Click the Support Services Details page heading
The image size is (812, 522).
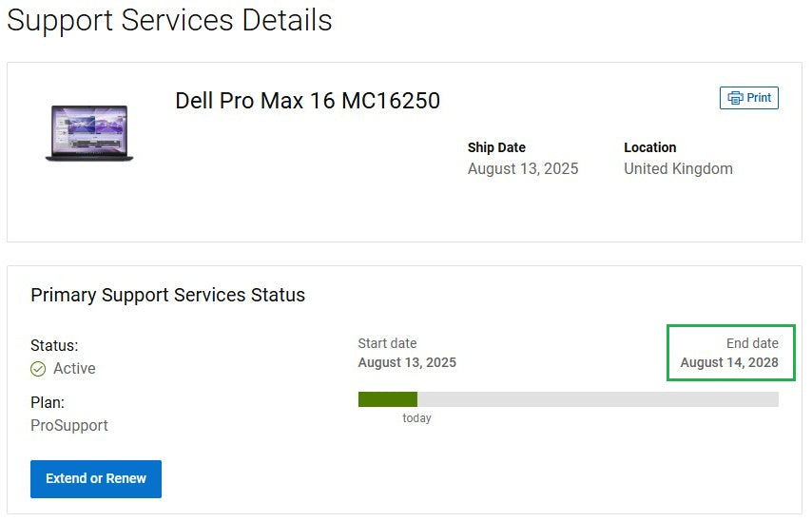tap(169, 20)
